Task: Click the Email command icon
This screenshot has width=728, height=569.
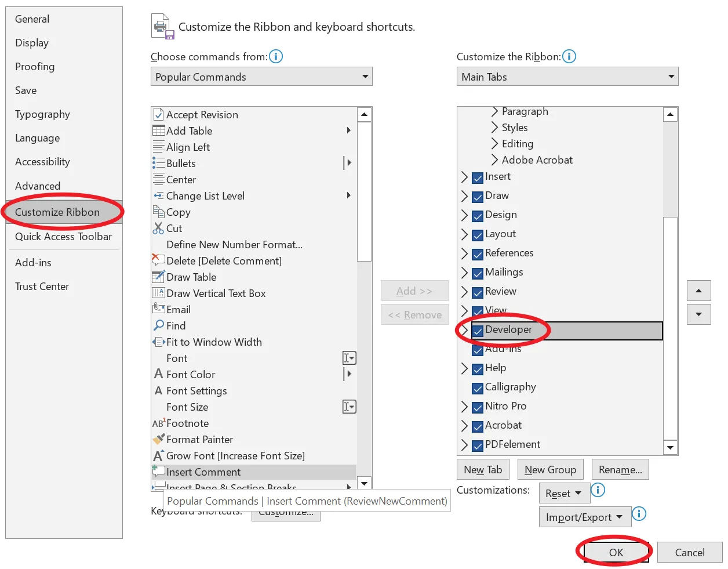Action: pyautogui.click(x=158, y=309)
